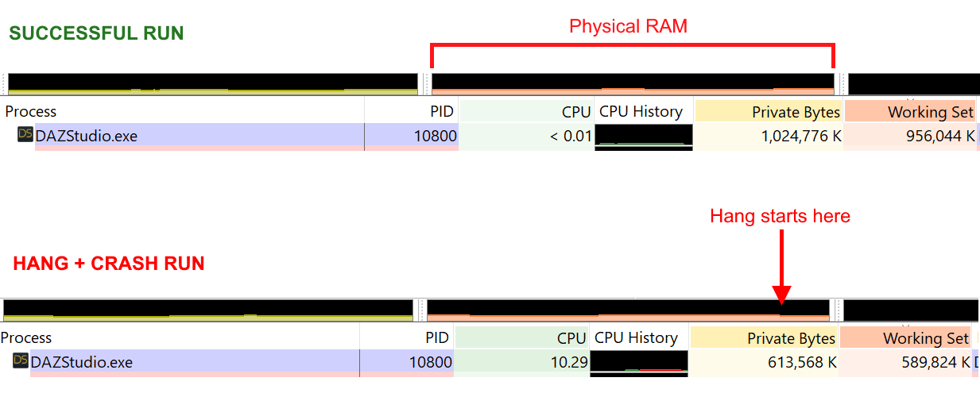Open the physical RAM graph under the red bracket
Viewport: 980px width, 393px height.
pyautogui.click(x=633, y=83)
